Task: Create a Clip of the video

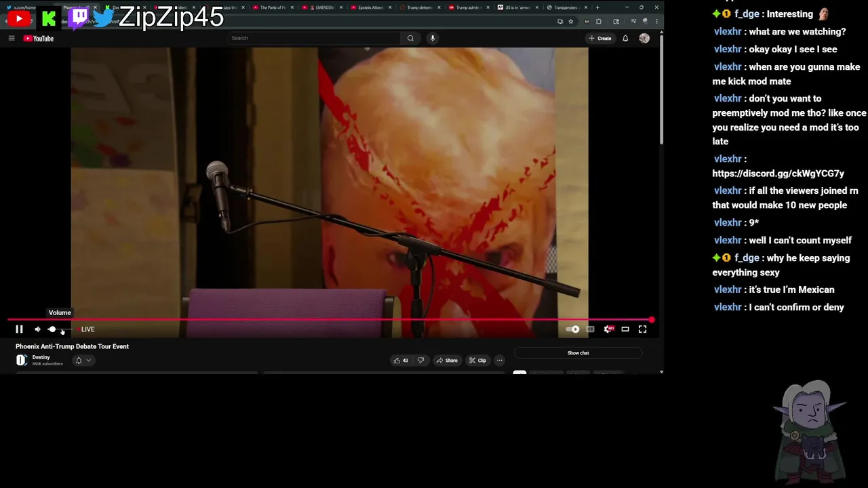Action: (x=477, y=361)
